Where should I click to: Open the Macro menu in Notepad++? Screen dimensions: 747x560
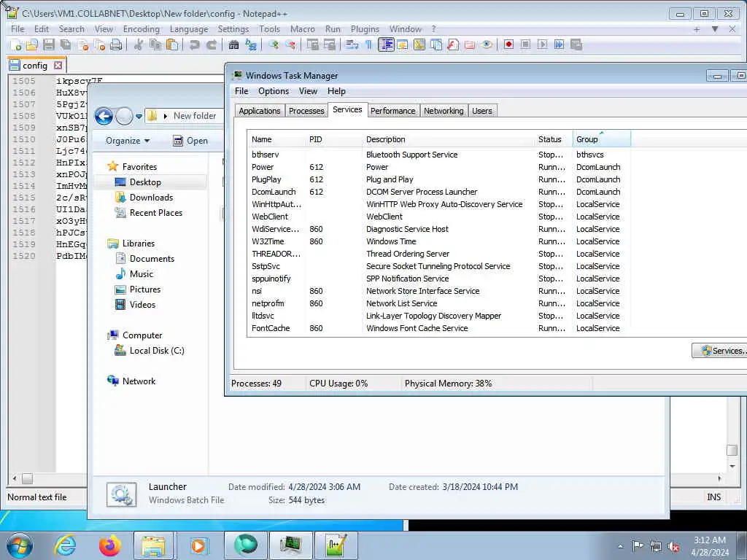point(303,29)
